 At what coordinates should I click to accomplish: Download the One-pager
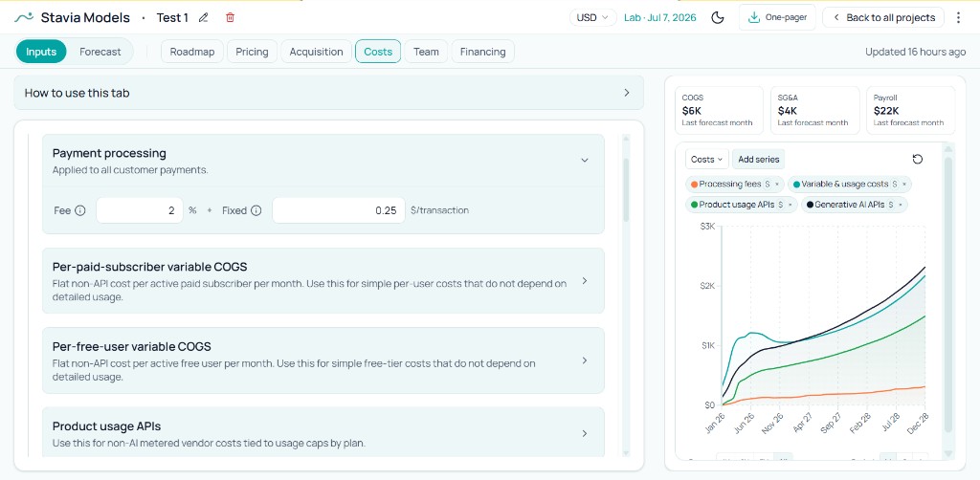click(777, 17)
